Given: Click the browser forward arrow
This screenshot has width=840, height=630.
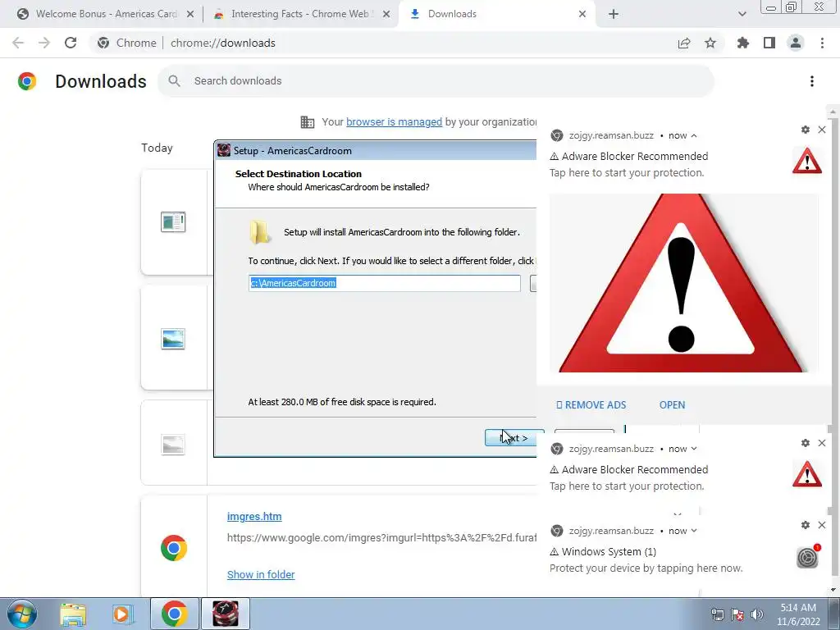Looking at the screenshot, I should click(44, 43).
